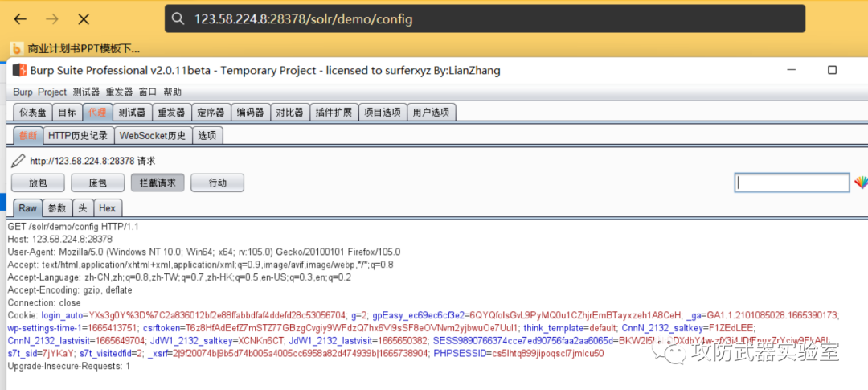The height and width of the screenshot is (390, 868).
Task: Open the 窗口 menu
Action: click(x=148, y=92)
